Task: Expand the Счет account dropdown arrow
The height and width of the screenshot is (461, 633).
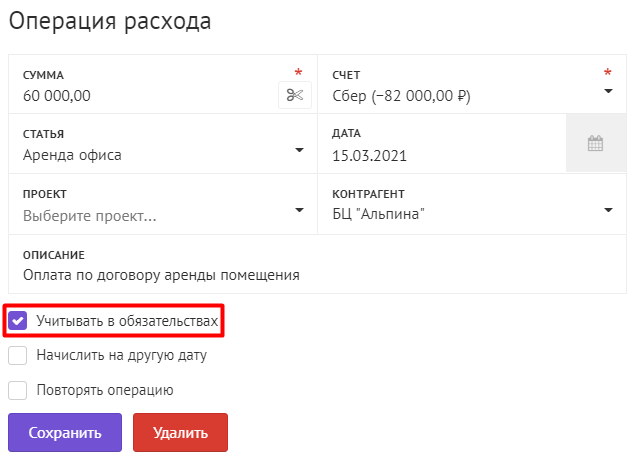Action: pyautogui.click(x=608, y=91)
